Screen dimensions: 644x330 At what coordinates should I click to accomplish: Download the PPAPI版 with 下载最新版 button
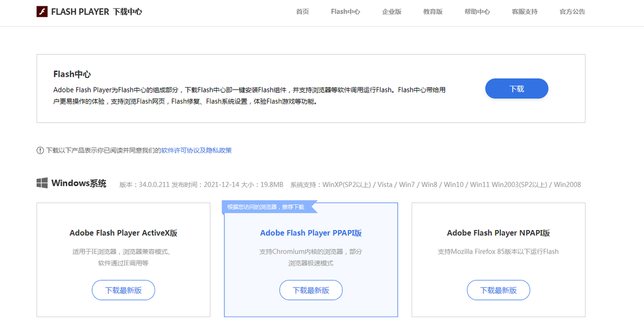click(x=311, y=290)
